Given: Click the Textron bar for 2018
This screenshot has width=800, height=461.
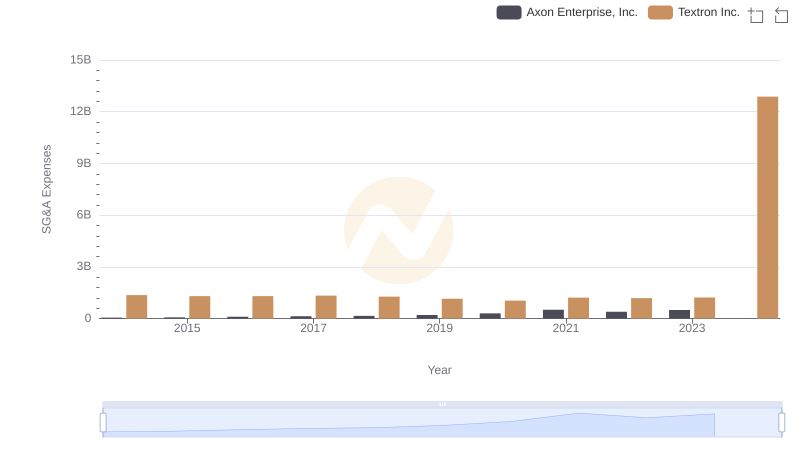Looking at the screenshot, I should pyautogui.click(x=389, y=308).
